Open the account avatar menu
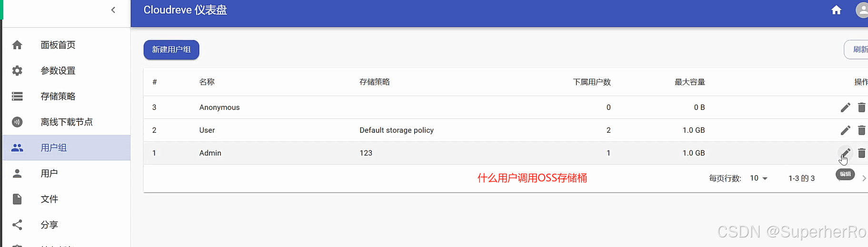The height and width of the screenshot is (247, 868). pyautogui.click(x=862, y=10)
